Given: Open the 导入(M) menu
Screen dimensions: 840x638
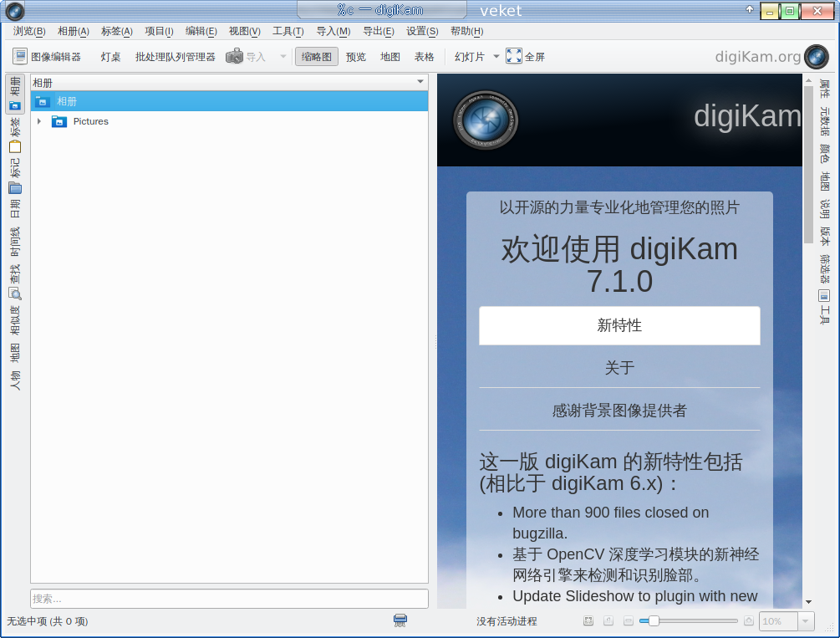Looking at the screenshot, I should pos(333,31).
